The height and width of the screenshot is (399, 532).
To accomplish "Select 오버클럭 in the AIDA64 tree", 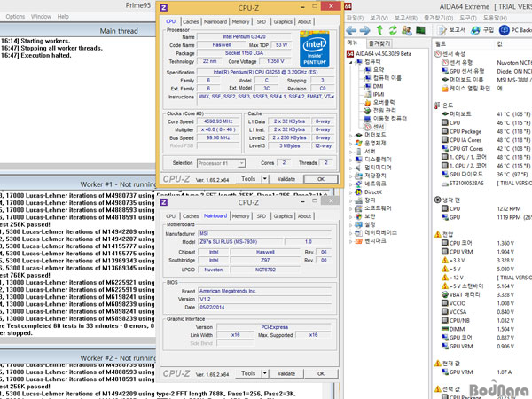I will click(384, 103).
